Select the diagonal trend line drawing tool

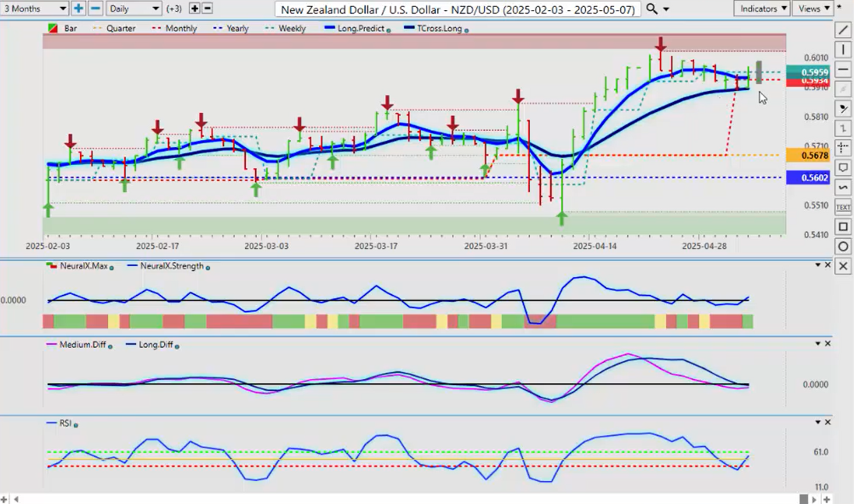tap(843, 31)
